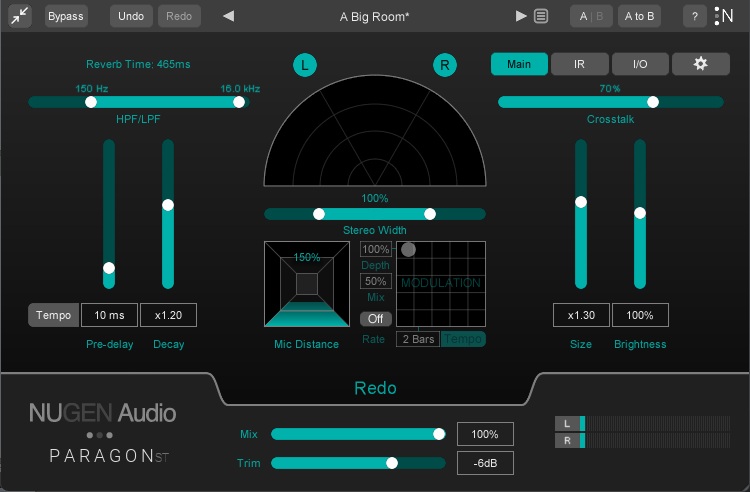Click the x1.20 decay field
Screen dimensions: 750x492
pyautogui.click(x=168, y=315)
